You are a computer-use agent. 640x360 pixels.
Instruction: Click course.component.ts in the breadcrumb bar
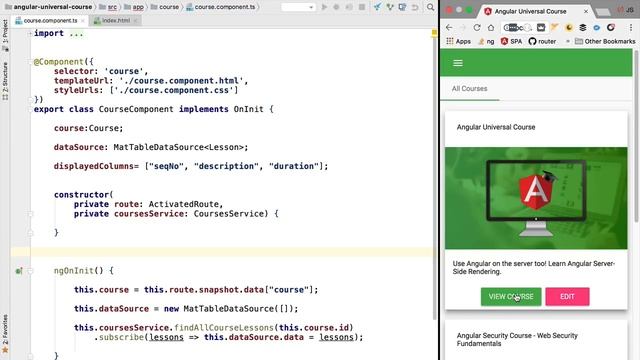pyautogui.click(x=221, y=7)
